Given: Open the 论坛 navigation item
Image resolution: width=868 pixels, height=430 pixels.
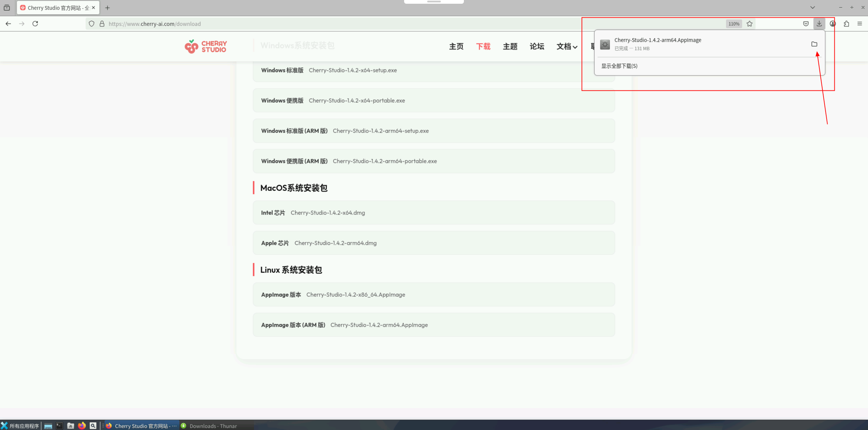Looking at the screenshot, I should coord(537,47).
